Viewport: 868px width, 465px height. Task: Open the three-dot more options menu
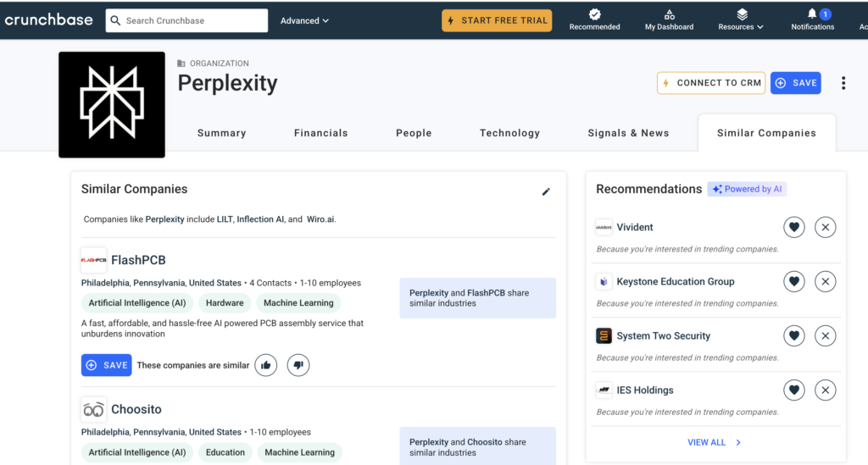[x=843, y=83]
